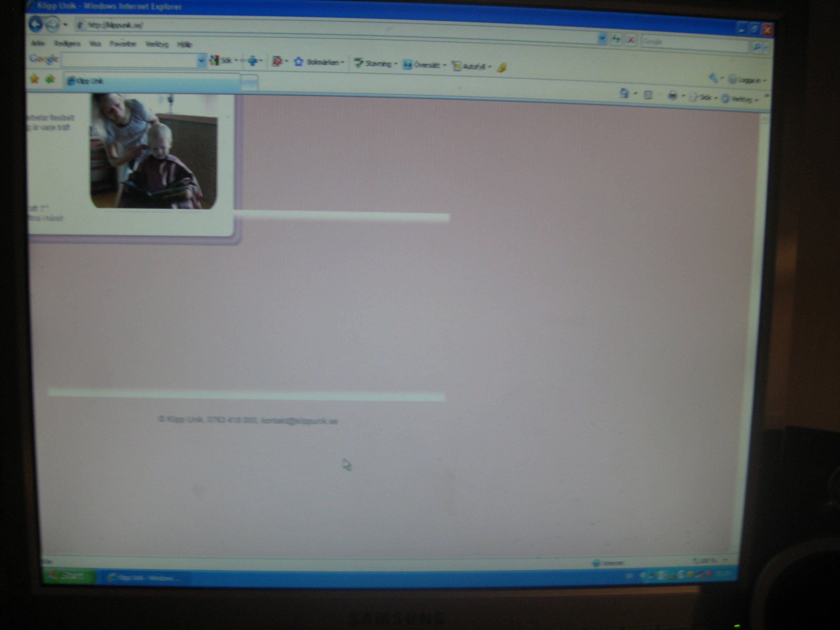This screenshot has width=840, height=630.
Task: Expand the Autofyll dropdown arrow
Action: [489, 67]
